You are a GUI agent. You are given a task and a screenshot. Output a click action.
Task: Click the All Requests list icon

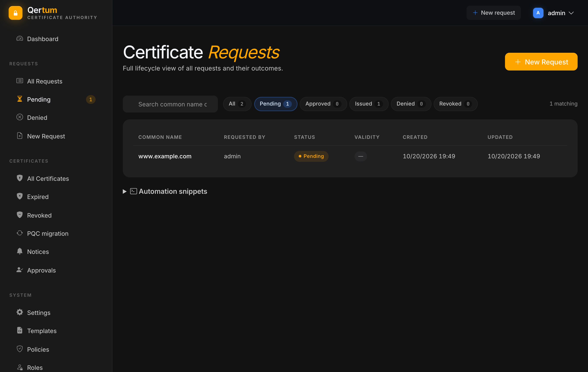pos(20,81)
